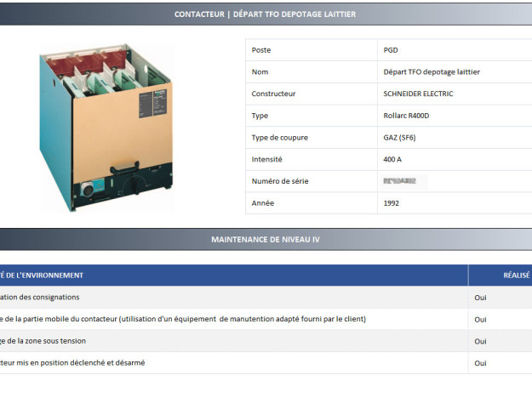Click the Intensité label cell
The width and height of the screenshot is (532, 398).
coord(266,159)
